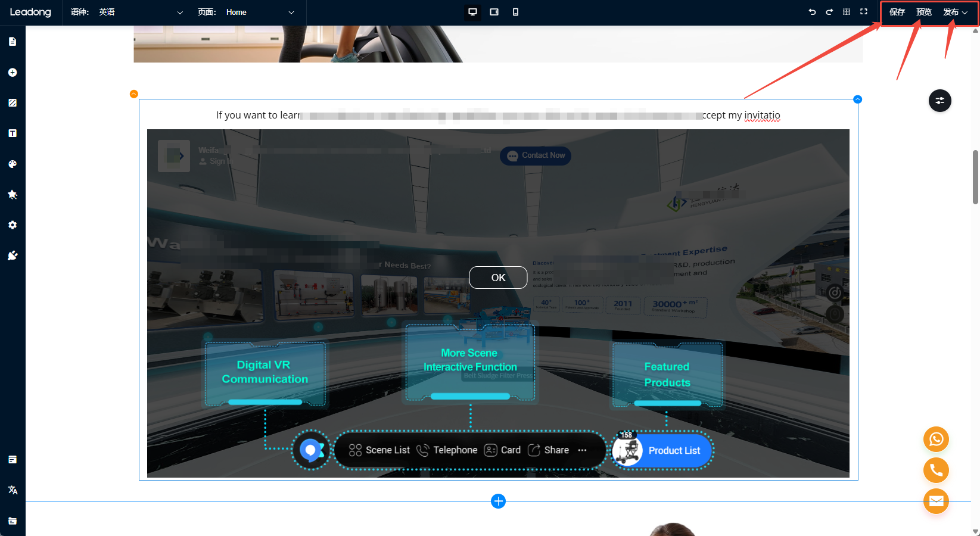Click the 预览 preview button
Viewport: 980px width, 536px height.
(923, 12)
